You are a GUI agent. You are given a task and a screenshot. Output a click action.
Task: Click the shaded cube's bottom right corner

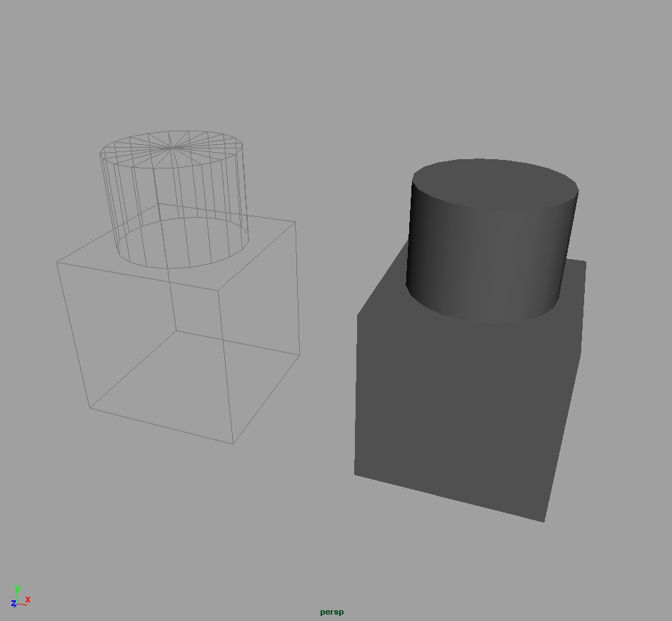pyautogui.click(x=544, y=522)
